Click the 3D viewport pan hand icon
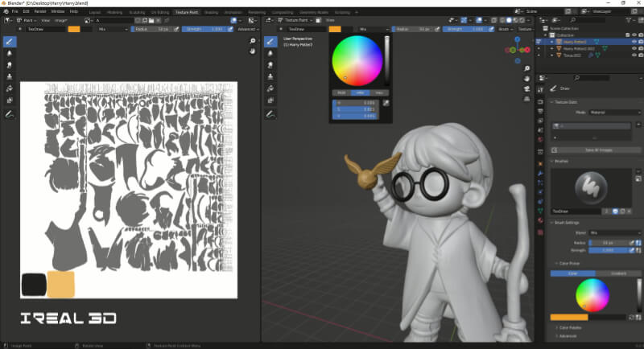This screenshot has width=644, height=349. [527, 79]
